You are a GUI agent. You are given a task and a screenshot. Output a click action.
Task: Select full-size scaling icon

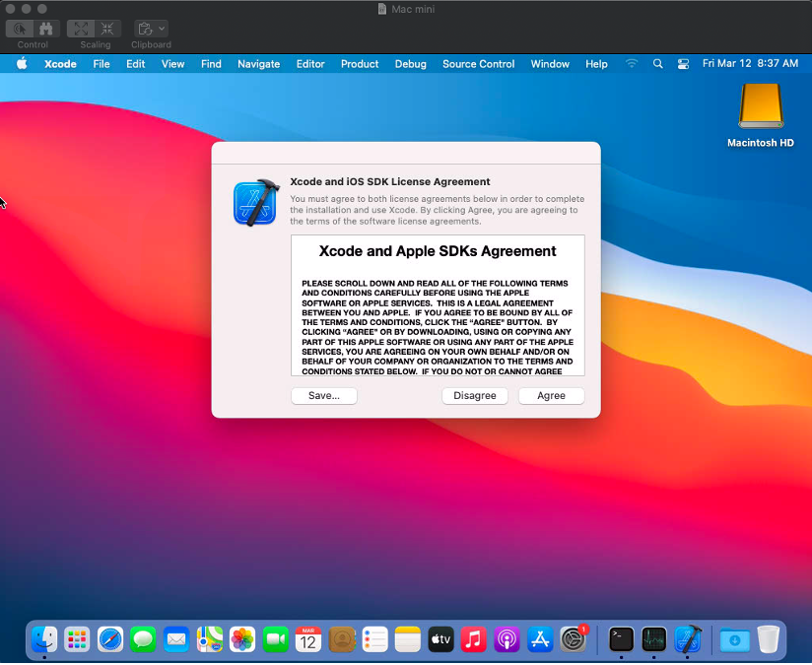pyautogui.click(x=107, y=29)
